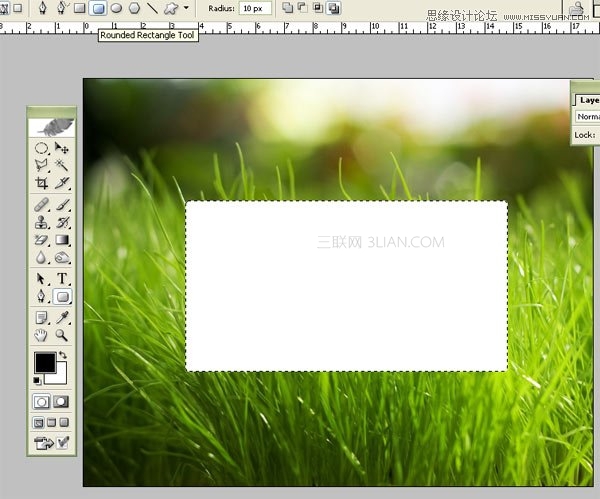This screenshot has width=600, height=499.
Task: Select the History Brush tool
Action: (x=62, y=222)
